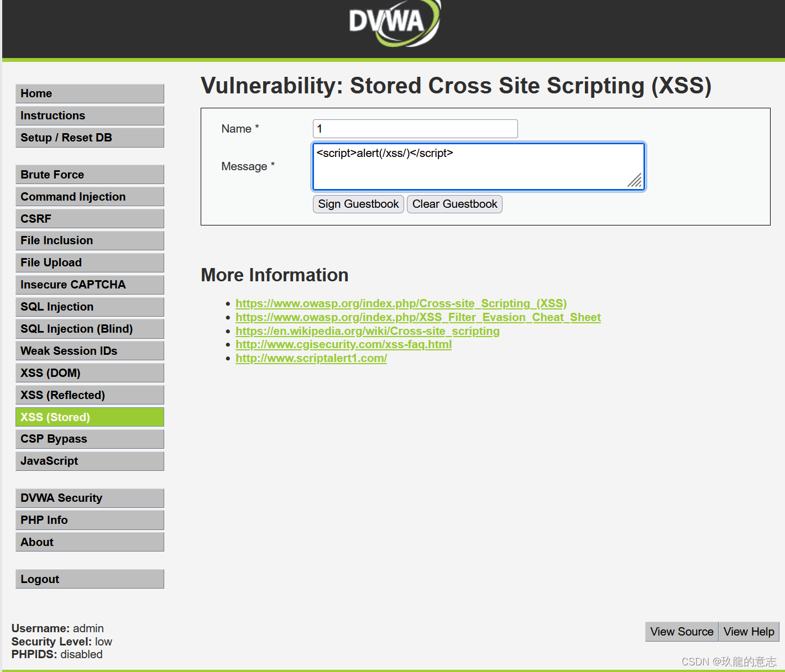
Task: Click inside the Message textarea
Action: pos(479,166)
